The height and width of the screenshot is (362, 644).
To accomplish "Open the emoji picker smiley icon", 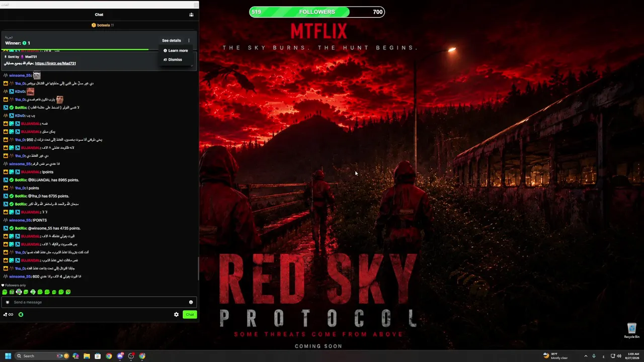I will (x=191, y=302).
